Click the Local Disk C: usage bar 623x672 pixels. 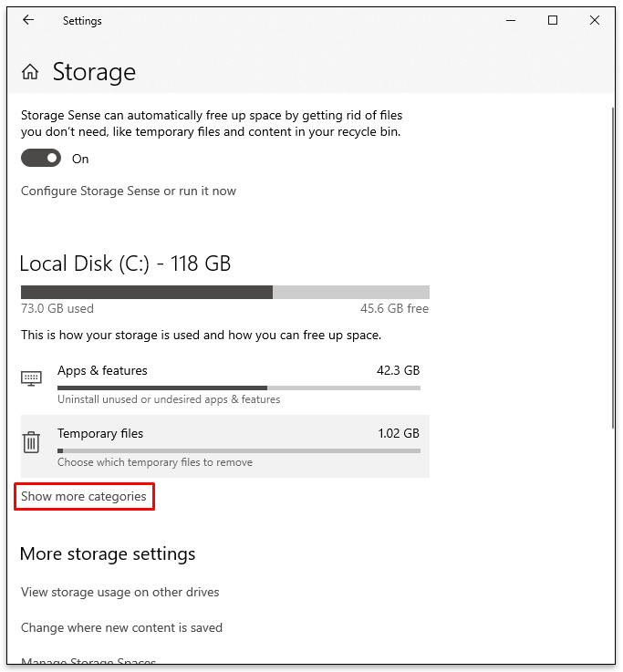tap(225, 292)
